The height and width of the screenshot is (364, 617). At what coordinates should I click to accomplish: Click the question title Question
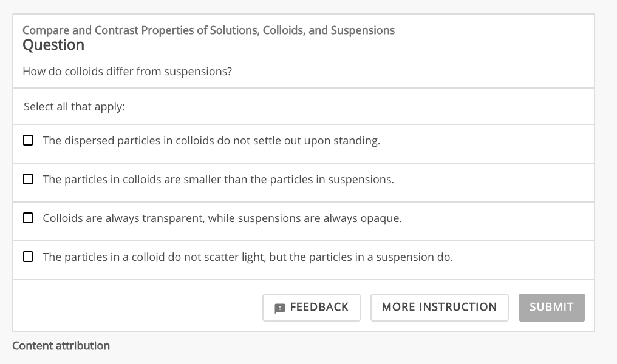(x=53, y=44)
